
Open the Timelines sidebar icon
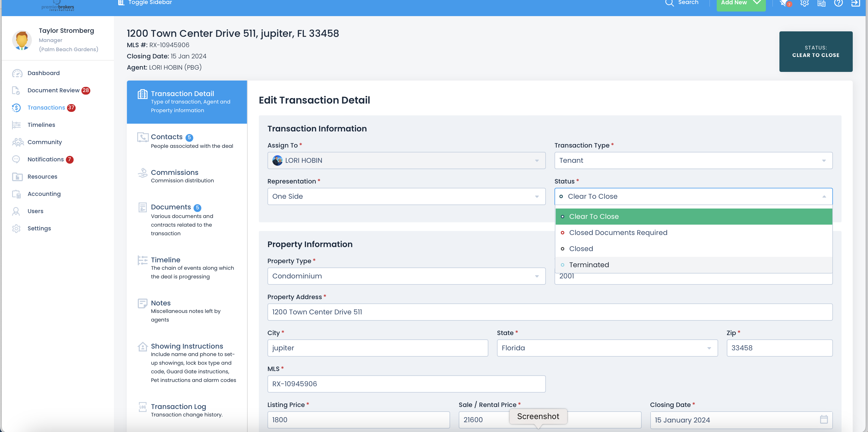pyautogui.click(x=16, y=125)
